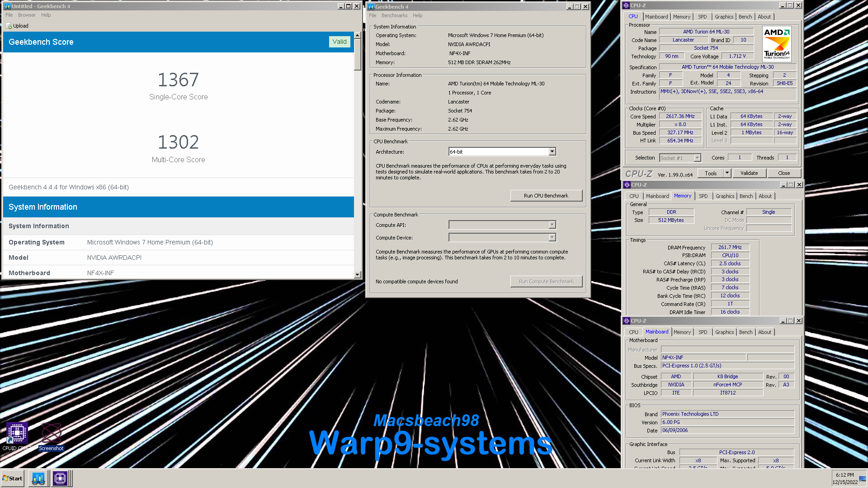Expand the Tools button dropdown arrow

tap(727, 173)
